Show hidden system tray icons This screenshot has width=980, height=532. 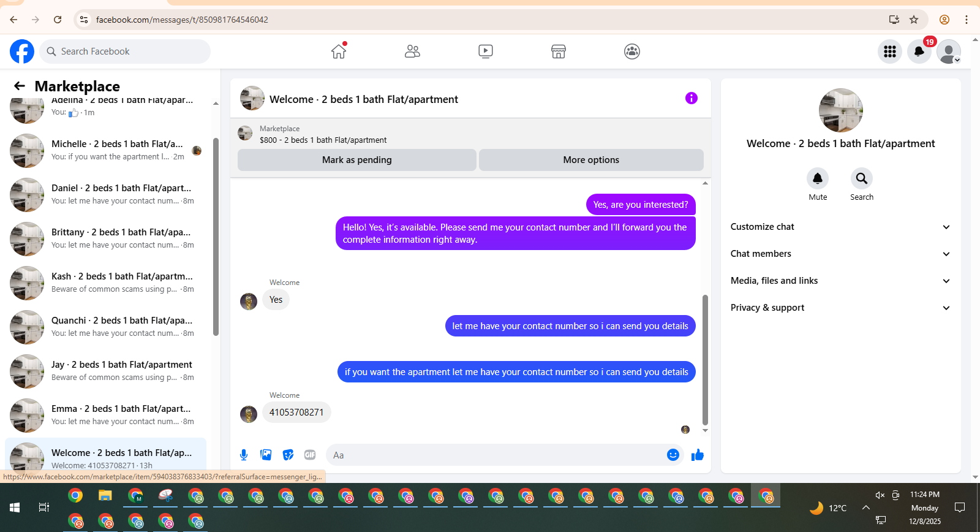[866, 507]
